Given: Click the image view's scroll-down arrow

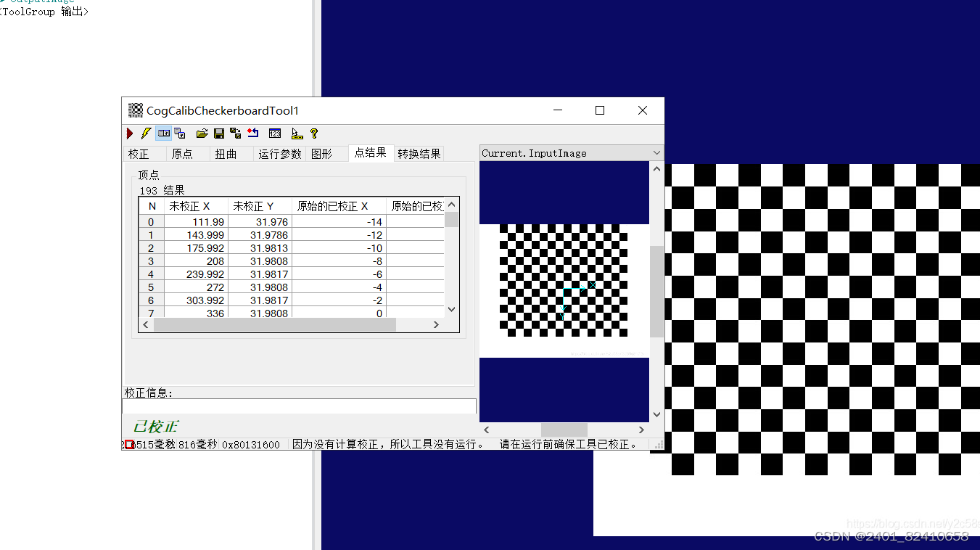Looking at the screenshot, I should coord(657,415).
